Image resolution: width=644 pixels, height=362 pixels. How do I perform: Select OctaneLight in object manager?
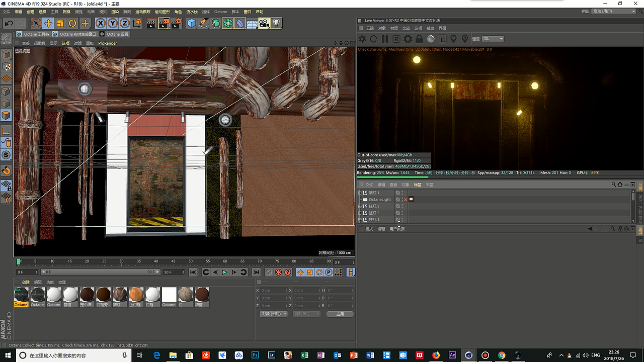coord(380,200)
